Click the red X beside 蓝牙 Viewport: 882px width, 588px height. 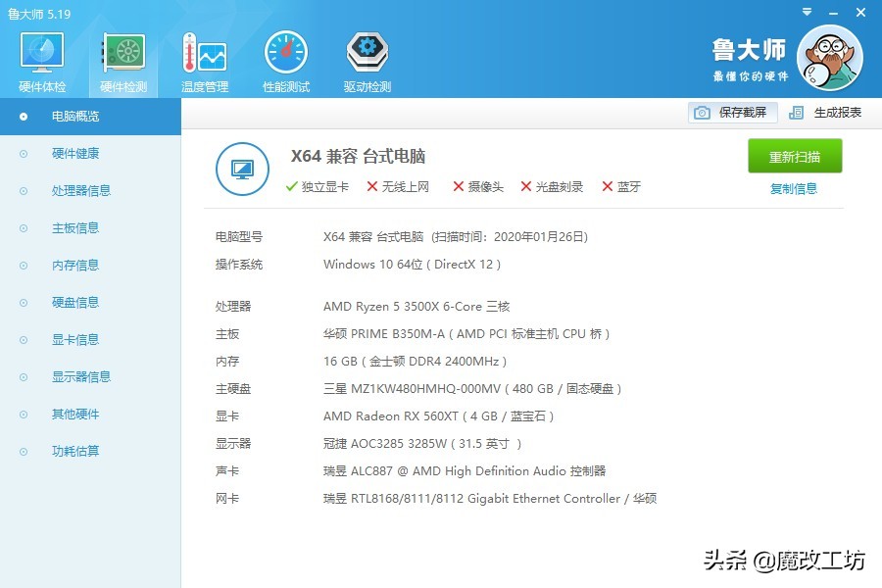coord(608,185)
